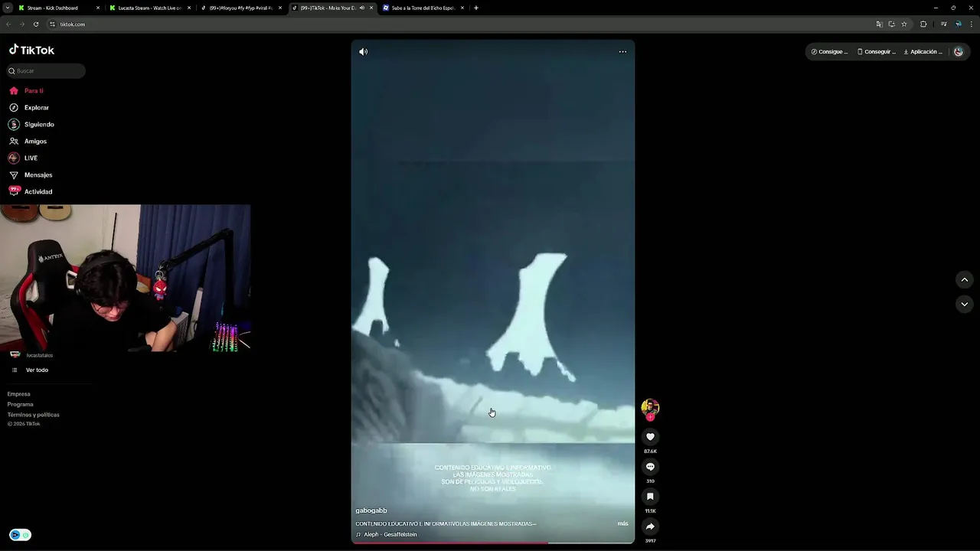Share the video with the arrow icon
Viewport: 980px width, 551px height.
(650, 527)
